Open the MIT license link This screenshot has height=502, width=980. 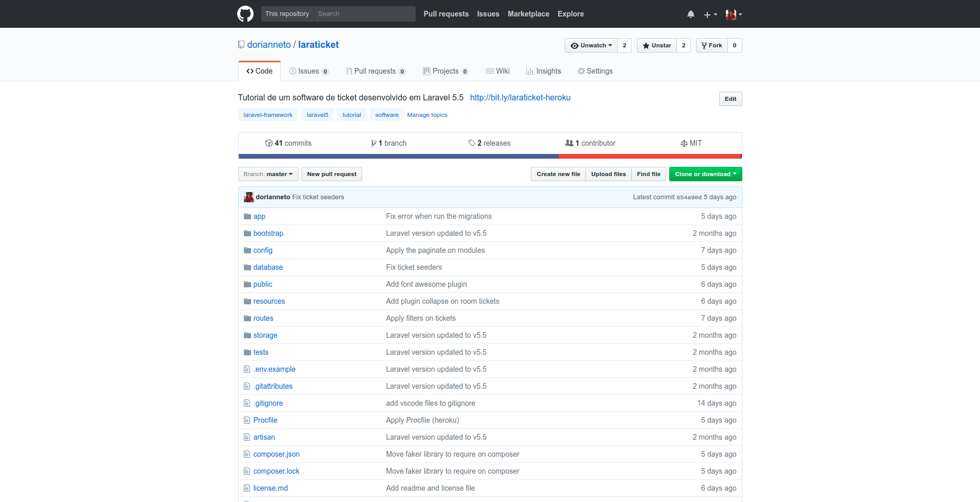pos(691,143)
